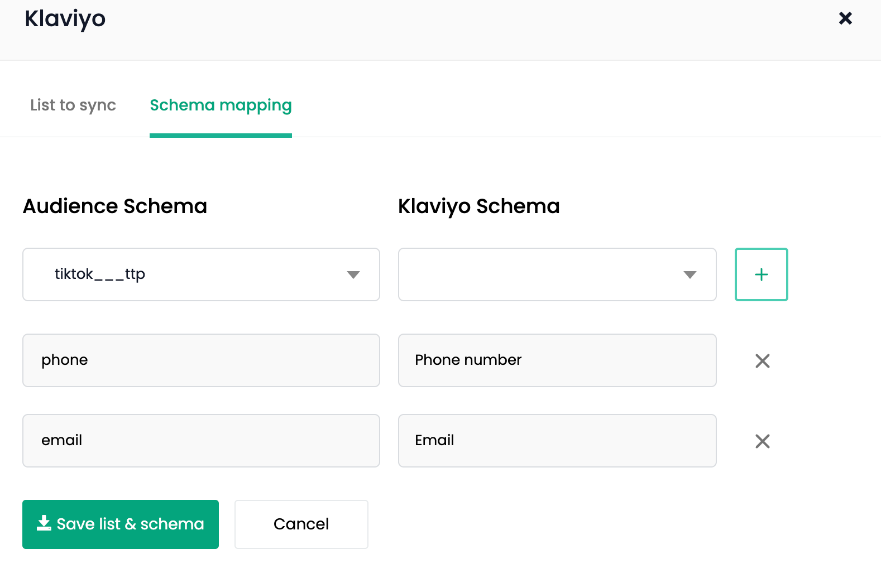Viewport: 881px width, 588px height.
Task: Click the Phone number field
Action: [557, 360]
